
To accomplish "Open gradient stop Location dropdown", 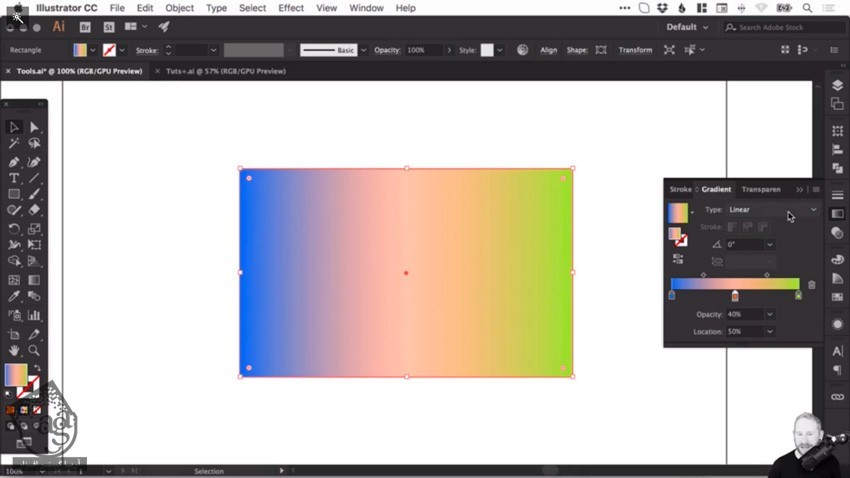I will coord(770,332).
